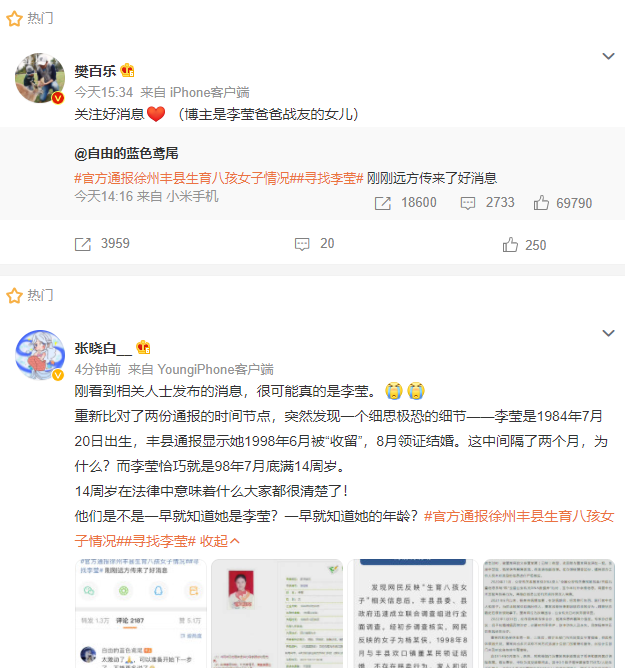Open the @自由的蓝色鸢尾 user link
The image size is (625, 668).
coord(127,153)
